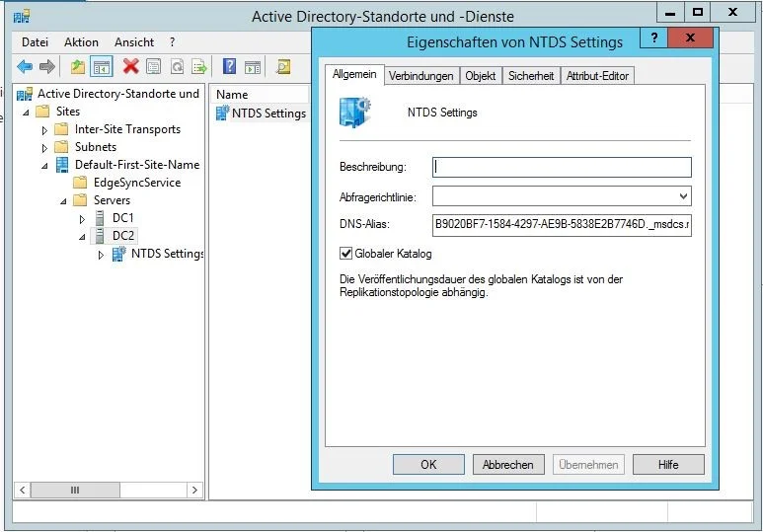Click the Export list toolbar icon
763x532 pixels.
[199, 66]
